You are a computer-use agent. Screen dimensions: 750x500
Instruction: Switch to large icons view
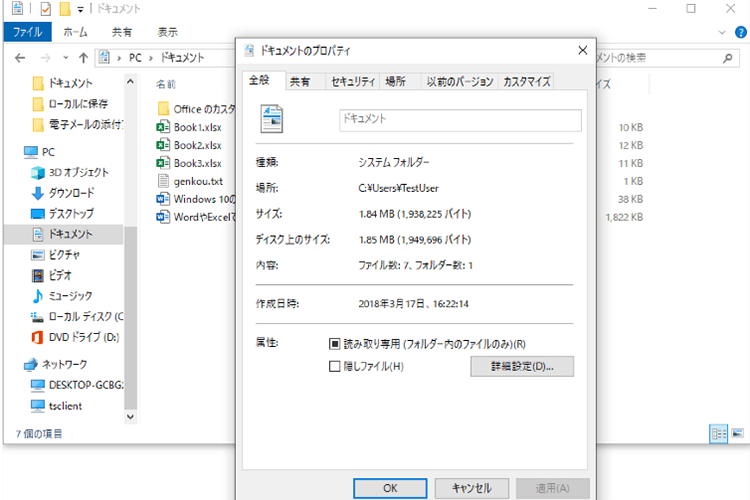coord(738,433)
